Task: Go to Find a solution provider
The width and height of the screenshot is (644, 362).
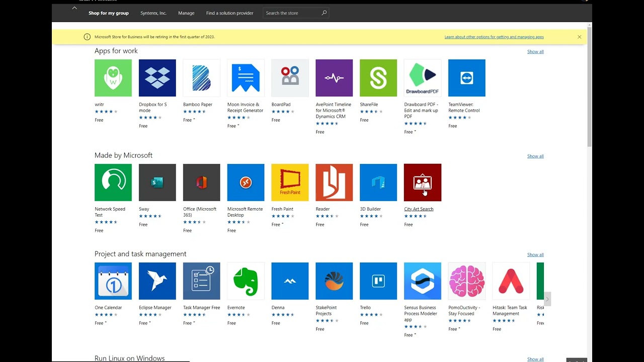Action: point(230,13)
